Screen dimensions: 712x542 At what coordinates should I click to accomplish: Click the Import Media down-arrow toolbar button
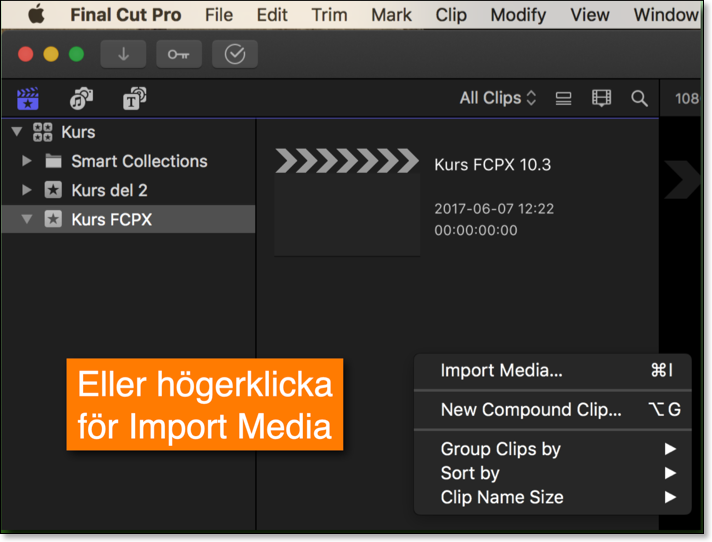click(124, 54)
